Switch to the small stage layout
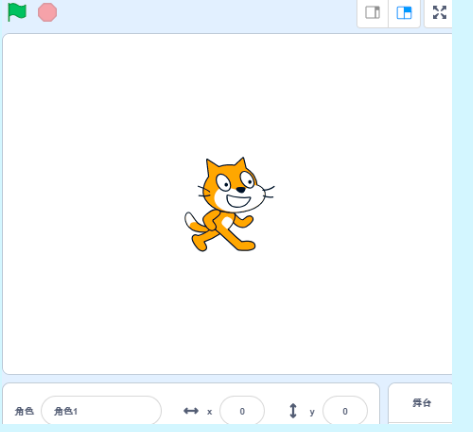473x432 pixels. (x=373, y=13)
